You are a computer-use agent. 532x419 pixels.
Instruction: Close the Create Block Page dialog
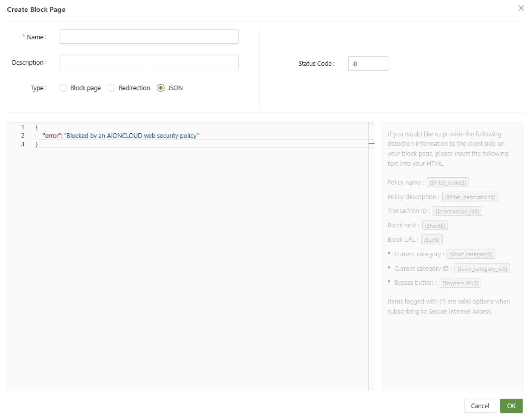point(521,8)
